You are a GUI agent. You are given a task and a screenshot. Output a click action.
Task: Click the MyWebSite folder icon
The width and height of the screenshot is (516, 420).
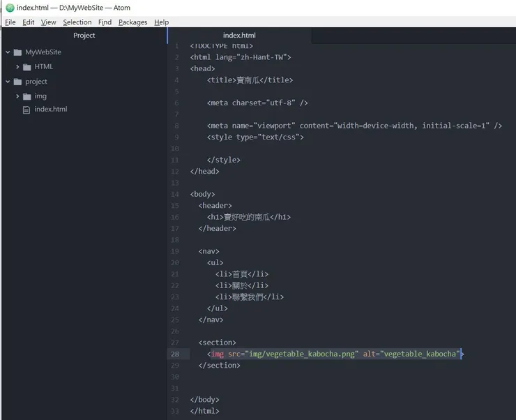click(x=17, y=52)
